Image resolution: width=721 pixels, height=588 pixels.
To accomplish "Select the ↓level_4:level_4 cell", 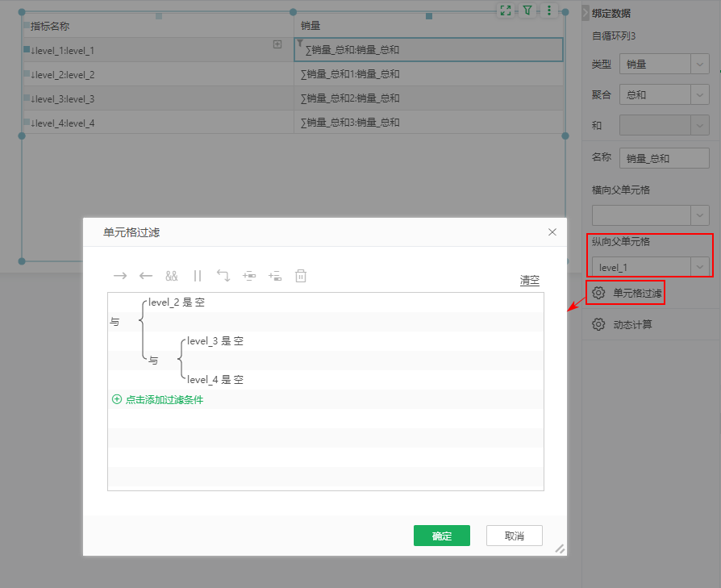I will [159, 123].
